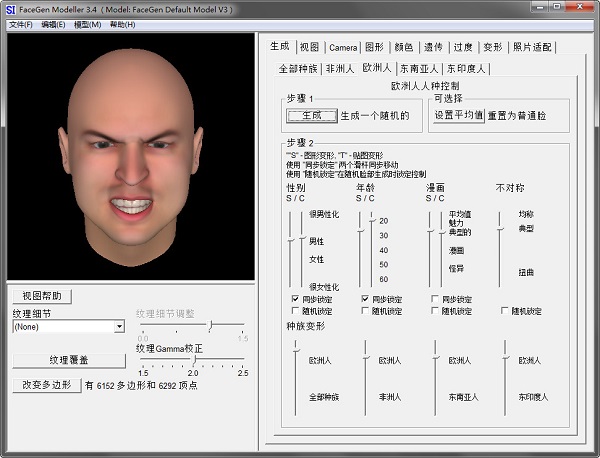
Task: Click the 改变多边形 button
Action: coord(47,385)
